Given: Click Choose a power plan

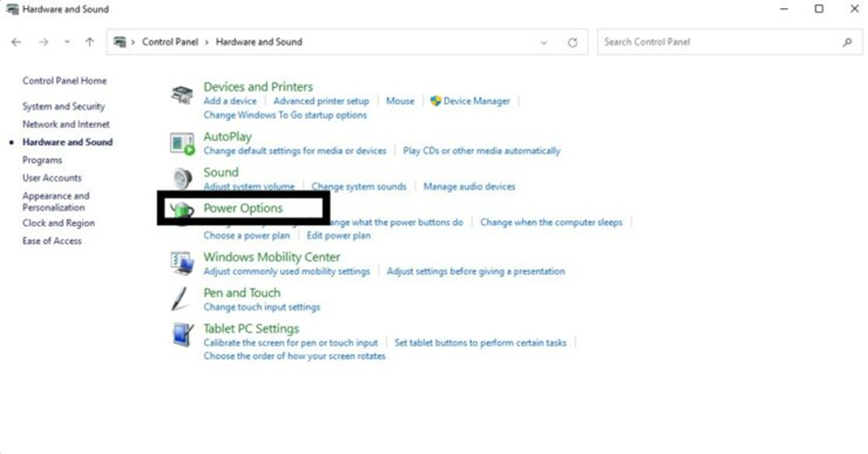Looking at the screenshot, I should tap(247, 235).
